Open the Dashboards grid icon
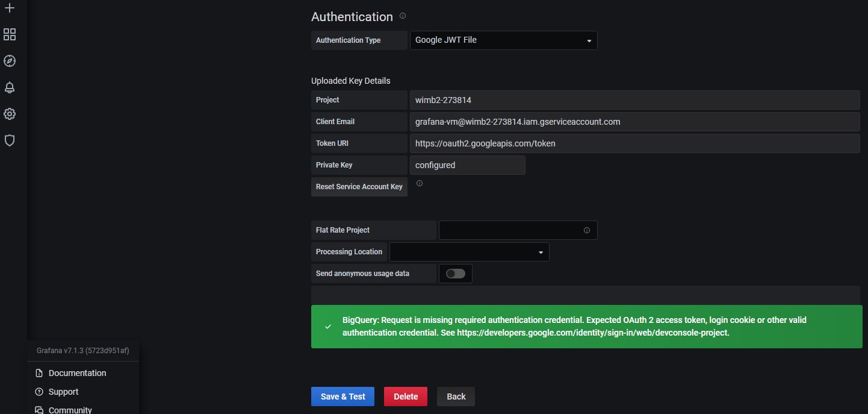Screen dimensions: 868x414 10,34
